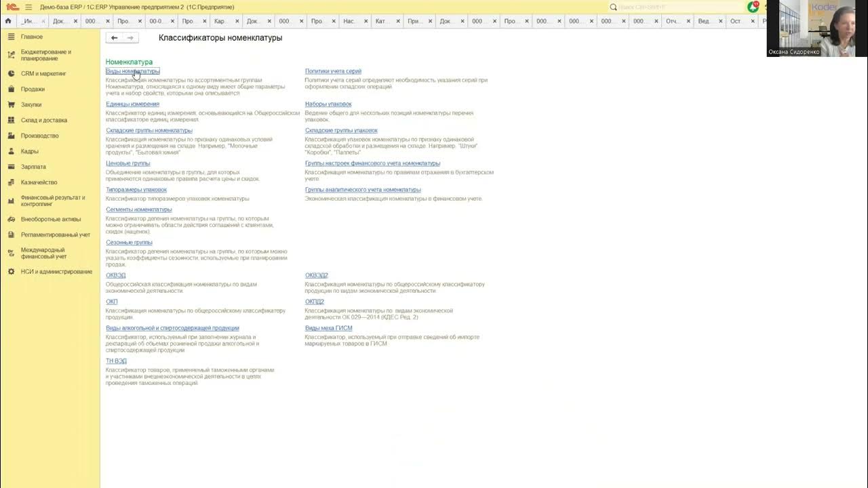This screenshot has height=488, width=868.
Task: Open Сегменты номенклатуры link
Action: tap(139, 209)
